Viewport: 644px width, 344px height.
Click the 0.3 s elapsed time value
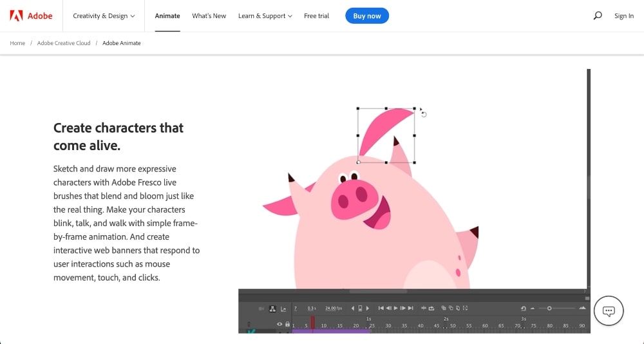312,308
